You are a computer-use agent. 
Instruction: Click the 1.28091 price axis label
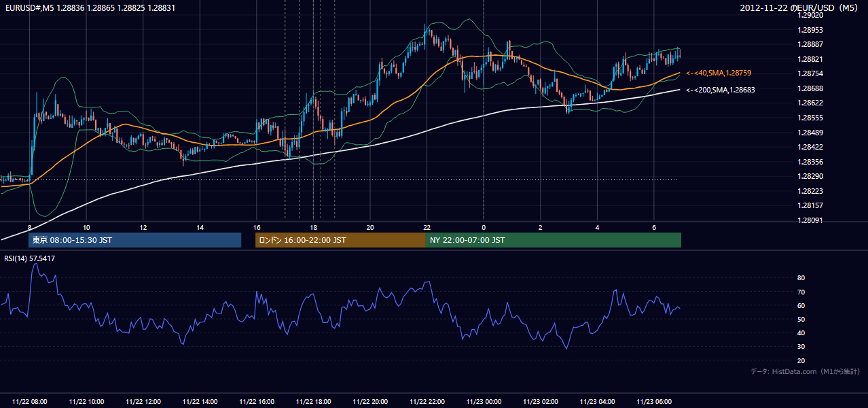(x=810, y=220)
